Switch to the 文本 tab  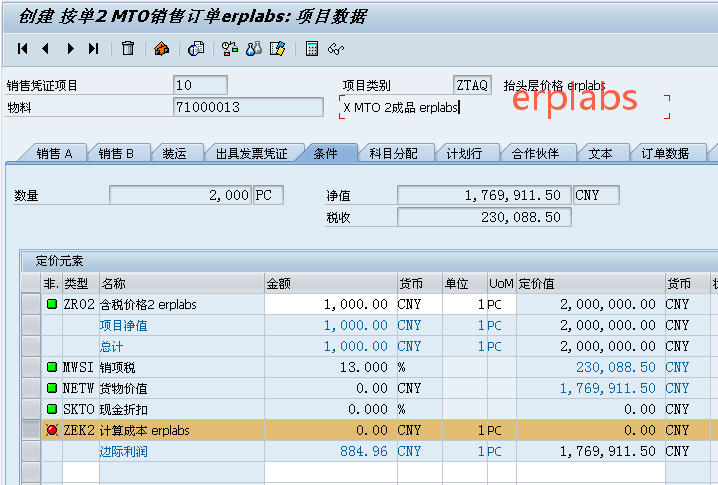coord(600,153)
